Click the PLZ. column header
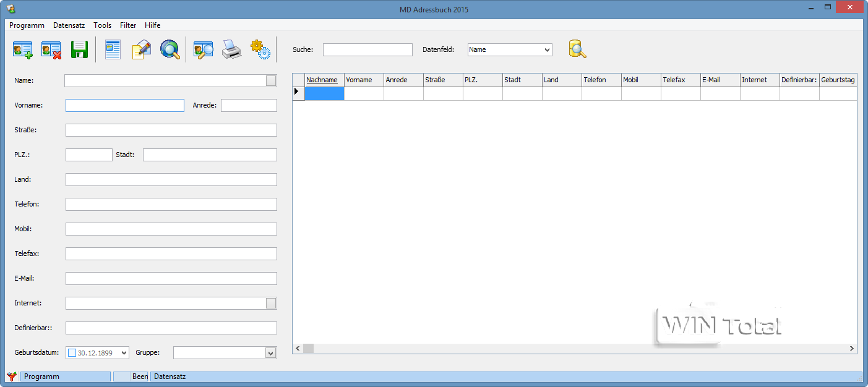The height and width of the screenshot is (387, 868). coord(483,80)
